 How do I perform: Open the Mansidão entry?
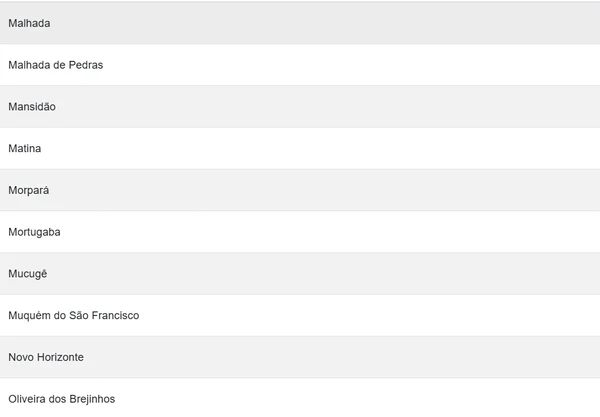click(300, 107)
